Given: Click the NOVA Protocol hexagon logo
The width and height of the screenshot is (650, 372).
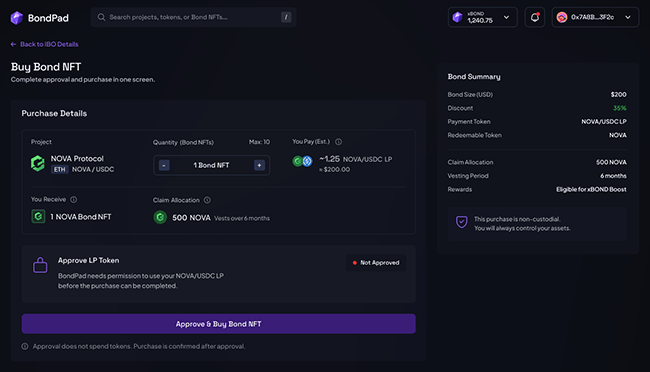Looking at the screenshot, I should point(38,163).
